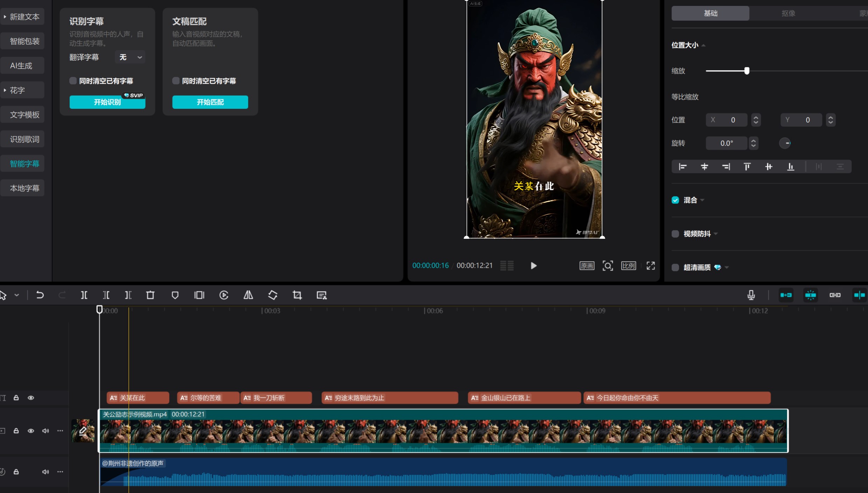Click the reverse playback icon
Image resolution: width=868 pixels, height=493 pixels.
click(224, 295)
